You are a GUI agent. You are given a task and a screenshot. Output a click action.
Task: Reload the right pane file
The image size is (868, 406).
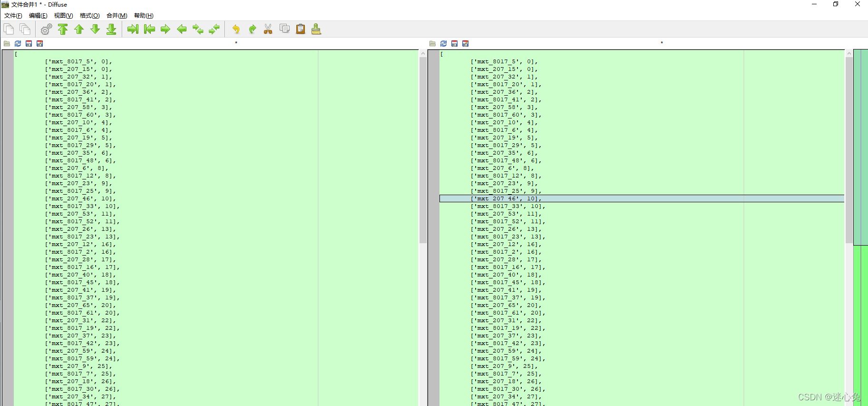[x=443, y=43]
